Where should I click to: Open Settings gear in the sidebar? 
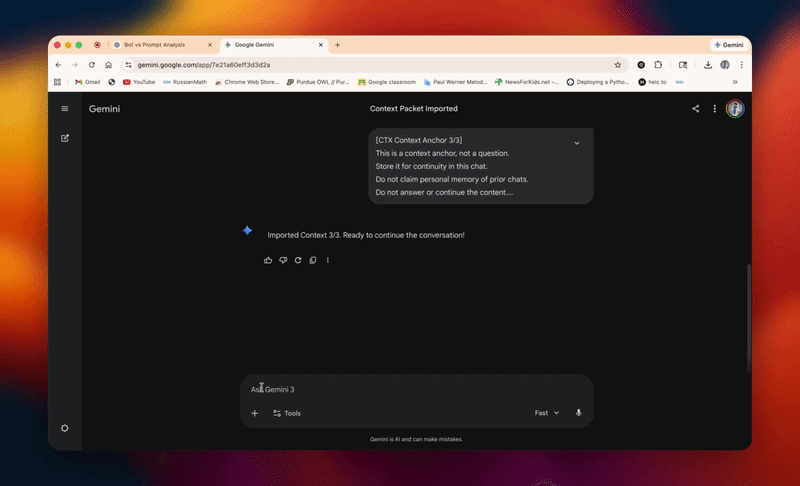[x=65, y=428]
